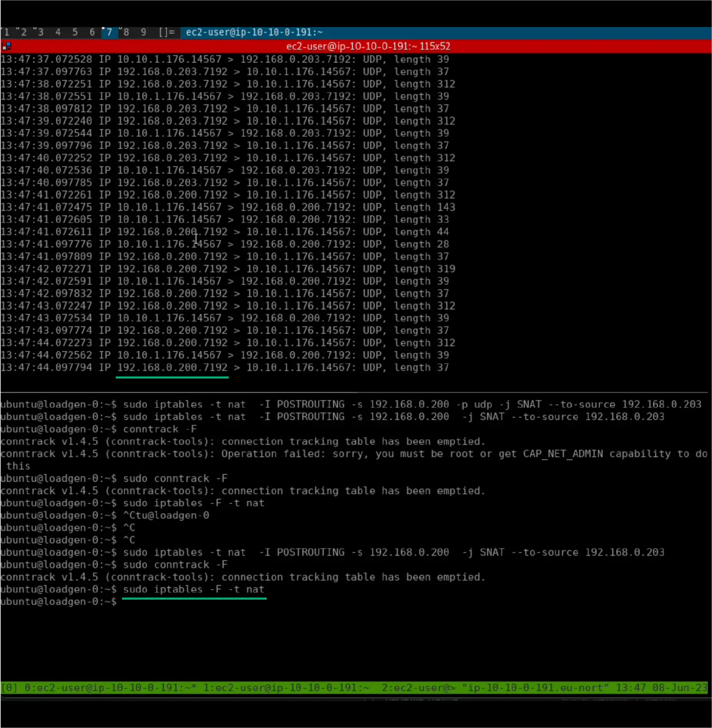Click the tmux hostname "ip-10-10-0-191.eu-nort"

[x=535, y=688]
